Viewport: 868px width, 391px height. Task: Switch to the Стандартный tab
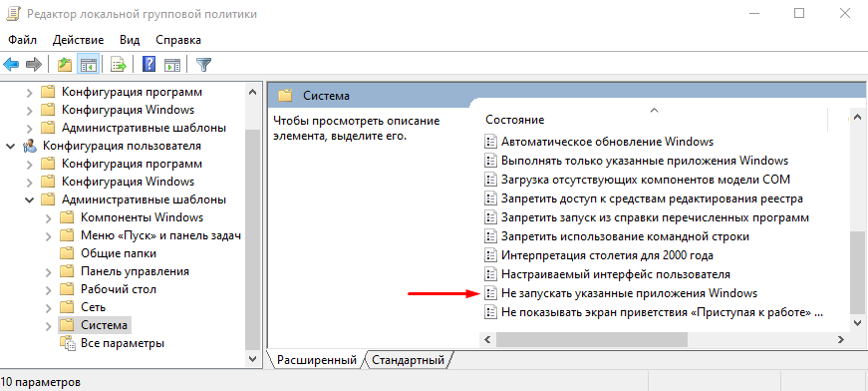408,360
